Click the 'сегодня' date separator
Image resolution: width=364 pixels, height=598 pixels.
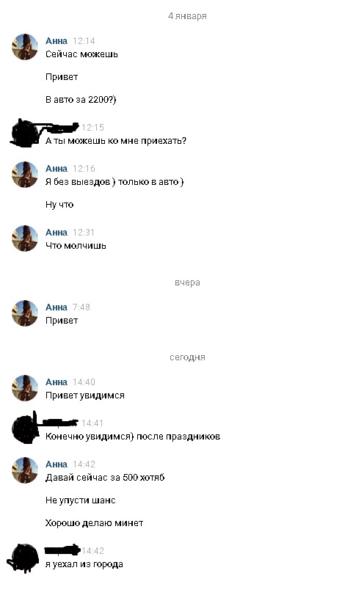187,357
